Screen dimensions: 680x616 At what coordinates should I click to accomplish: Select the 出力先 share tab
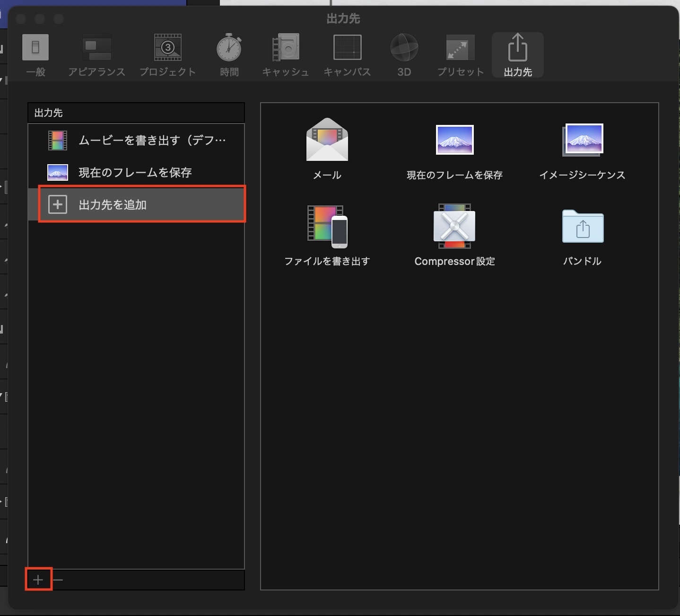click(518, 55)
